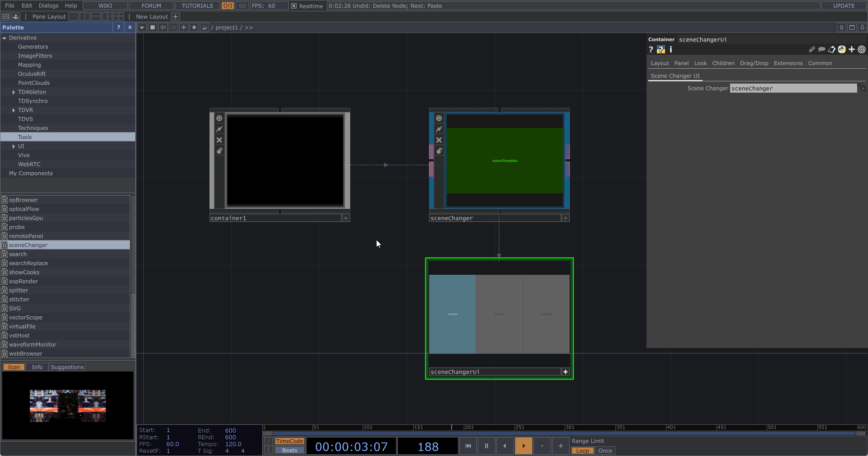The height and width of the screenshot is (456, 868).
Task: Click the bookmark star icon in path bar
Action: (x=194, y=28)
